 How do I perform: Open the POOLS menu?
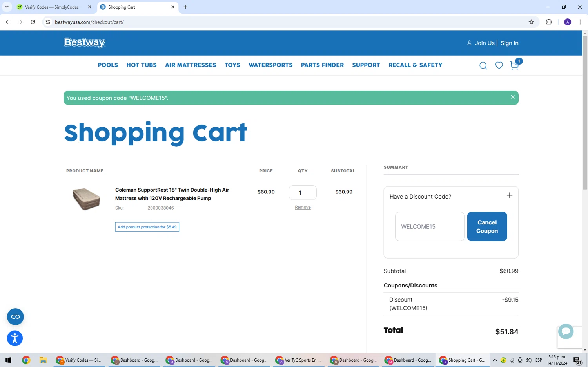coord(108,65)
